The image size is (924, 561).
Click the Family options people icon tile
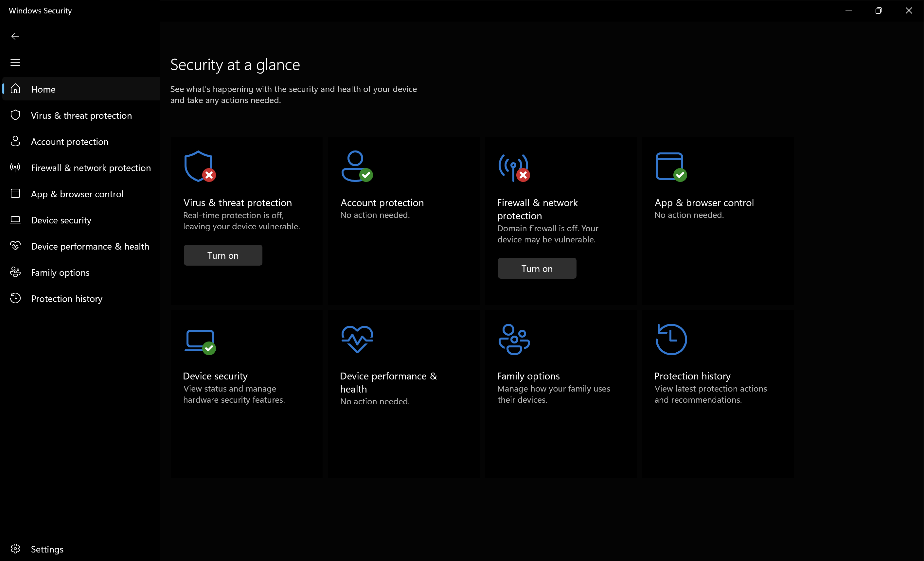514,339
